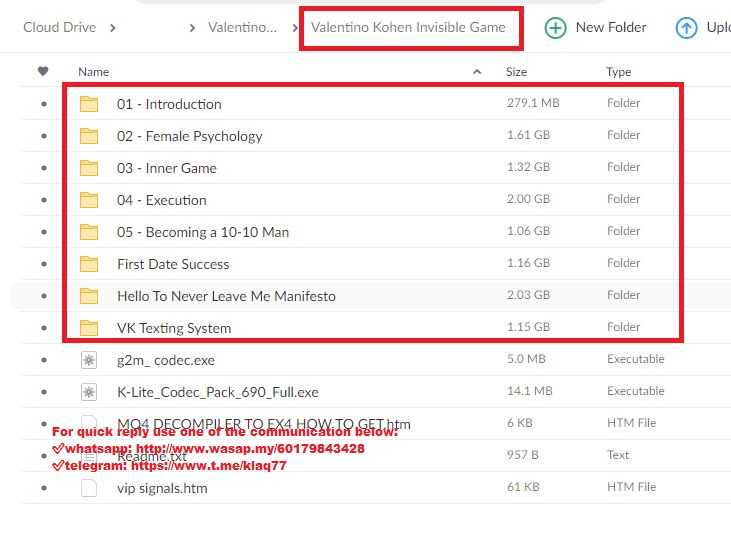Open the First Date Success folder

173,264
